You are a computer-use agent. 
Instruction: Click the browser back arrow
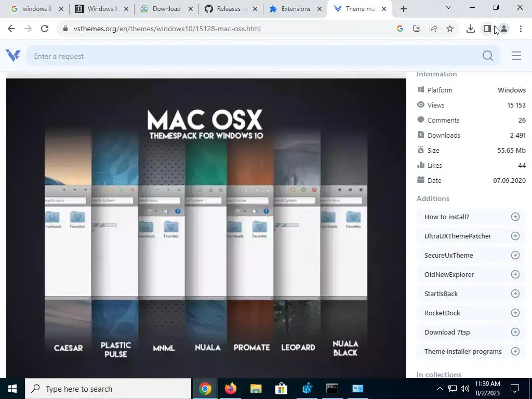pos(11,29)
